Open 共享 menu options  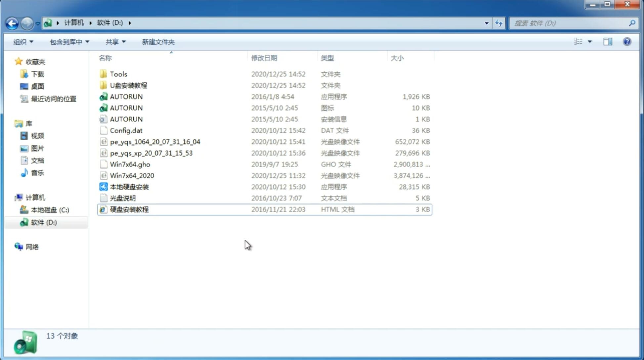pyautogui.click(x=114, y=42)
